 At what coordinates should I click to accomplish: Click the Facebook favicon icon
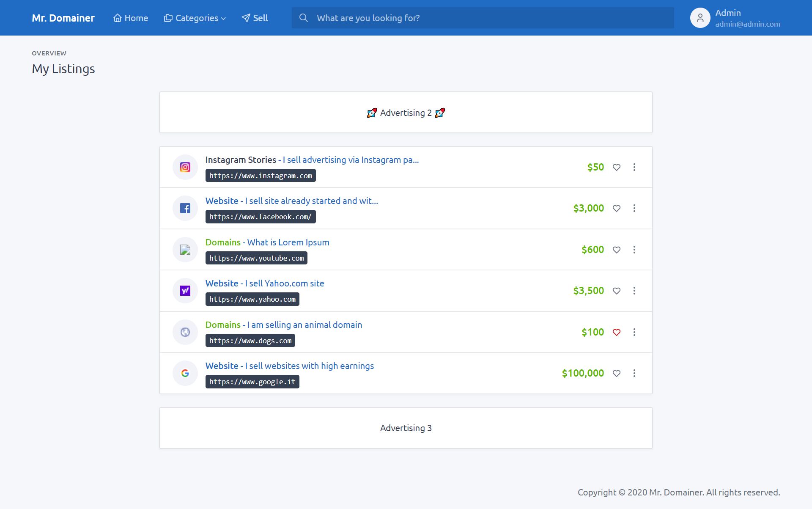[185, 208]
